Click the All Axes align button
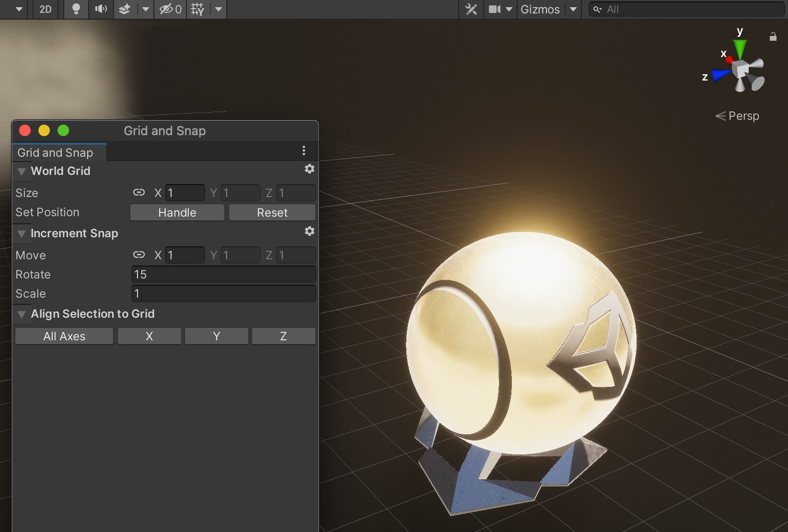 pyautogui.click(x=64, y=336)
